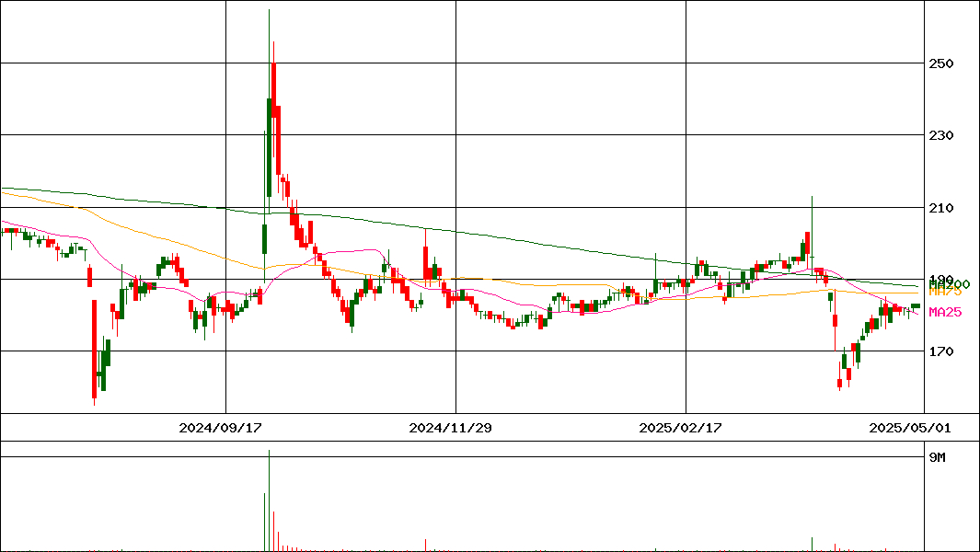Select the 170 price level label
980x552 pixels.
[x=940, y=352]
